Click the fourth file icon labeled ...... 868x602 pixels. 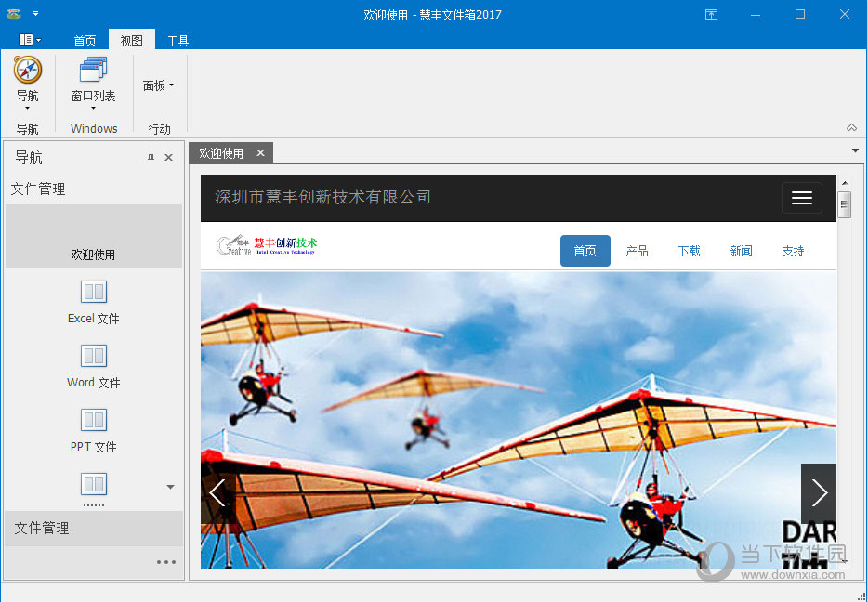(x=94, y=484)
